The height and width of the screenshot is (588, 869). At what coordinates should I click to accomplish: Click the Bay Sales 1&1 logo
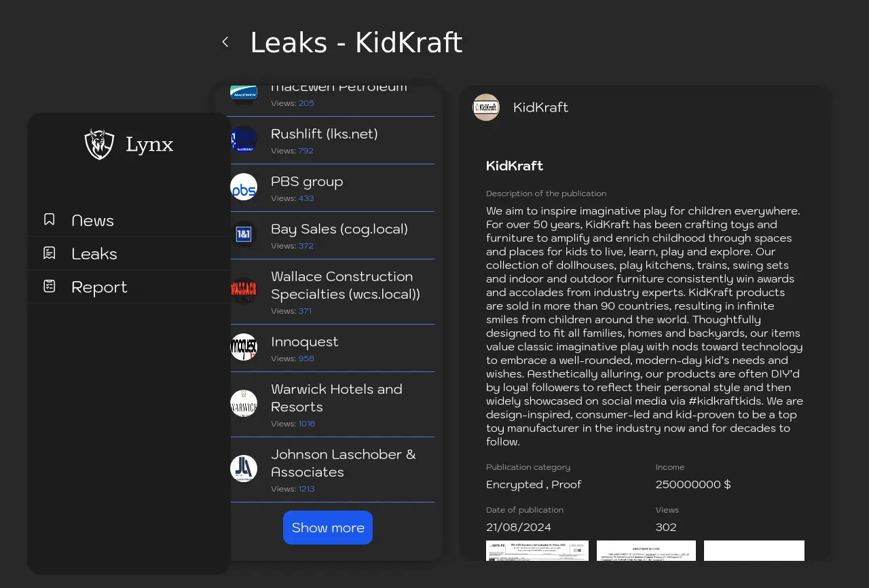click(x=244, y=235)
